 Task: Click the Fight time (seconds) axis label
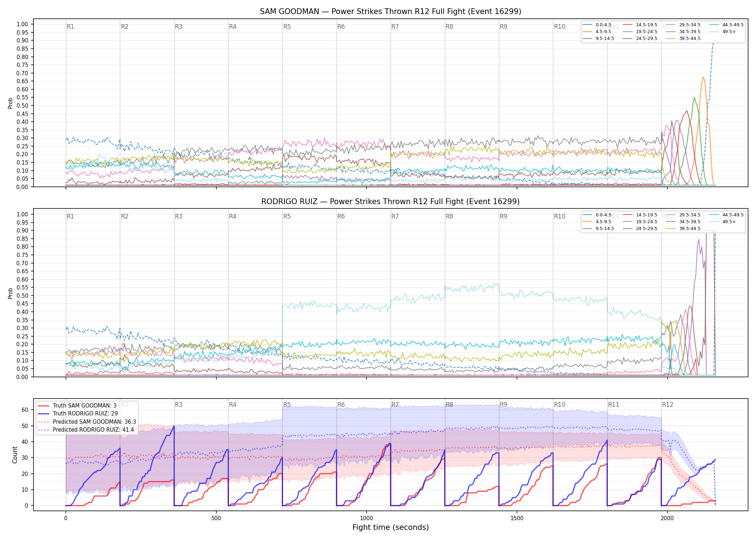[391, 527]
